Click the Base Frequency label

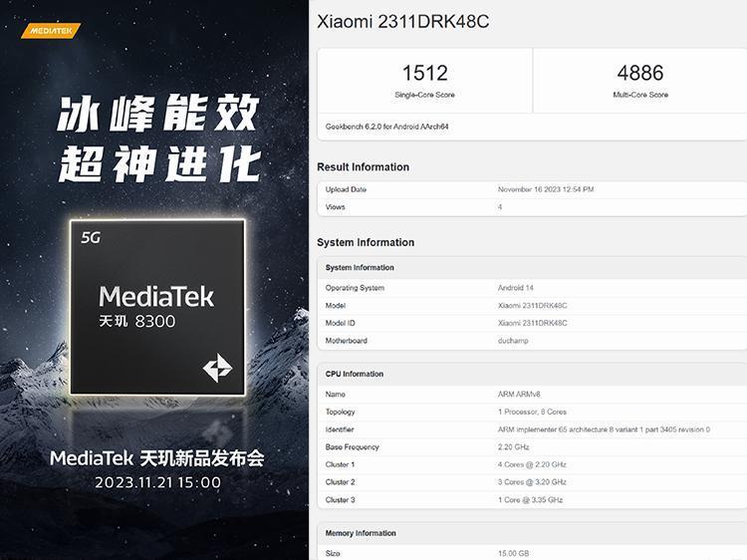352,447
